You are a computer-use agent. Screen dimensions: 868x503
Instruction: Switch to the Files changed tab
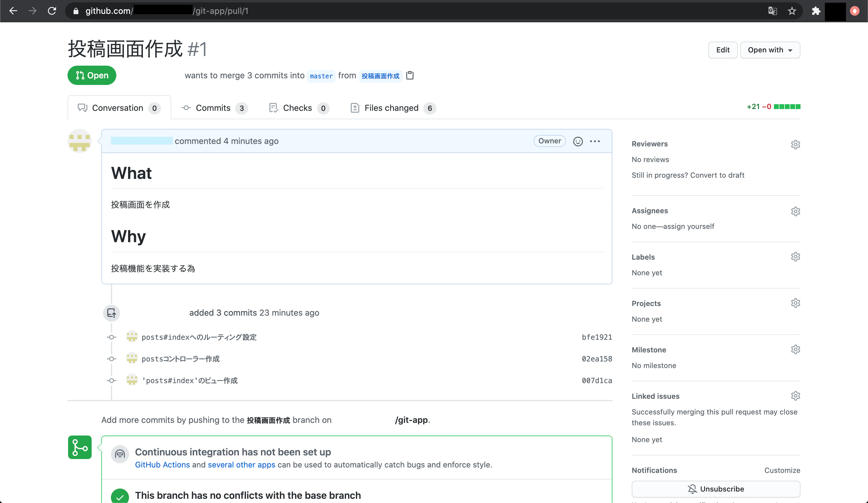[392, 108]
